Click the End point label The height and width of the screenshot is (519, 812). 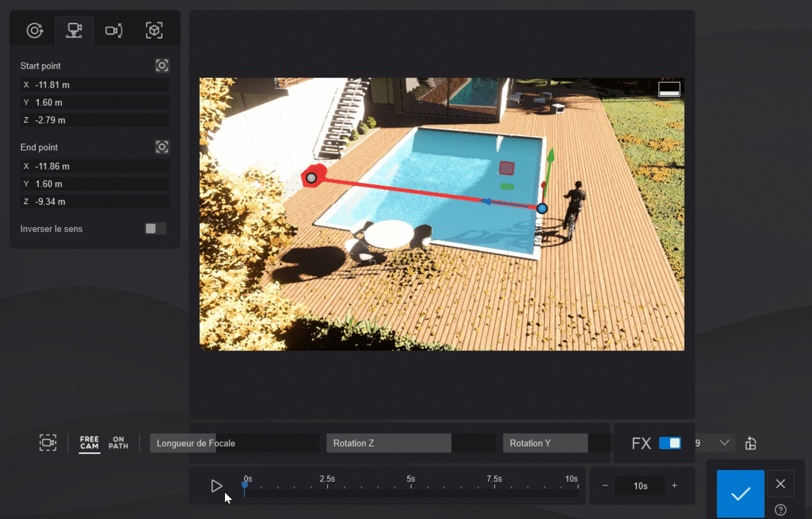tap(39, 147)
